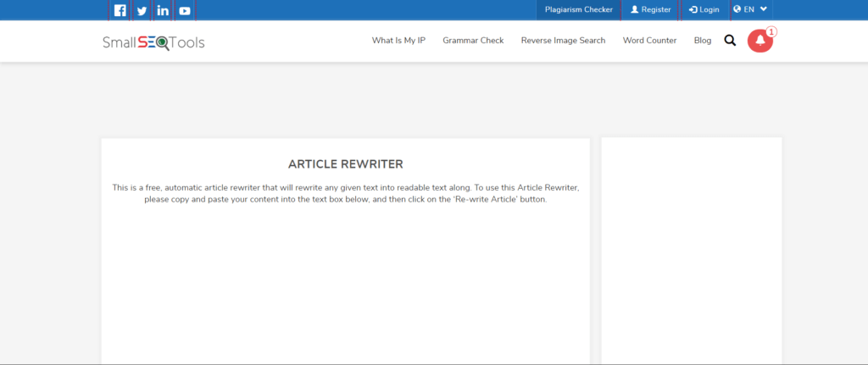Click the ARTICLE REWRITER heading
The image size is (868, 365).
click(346, 164)
